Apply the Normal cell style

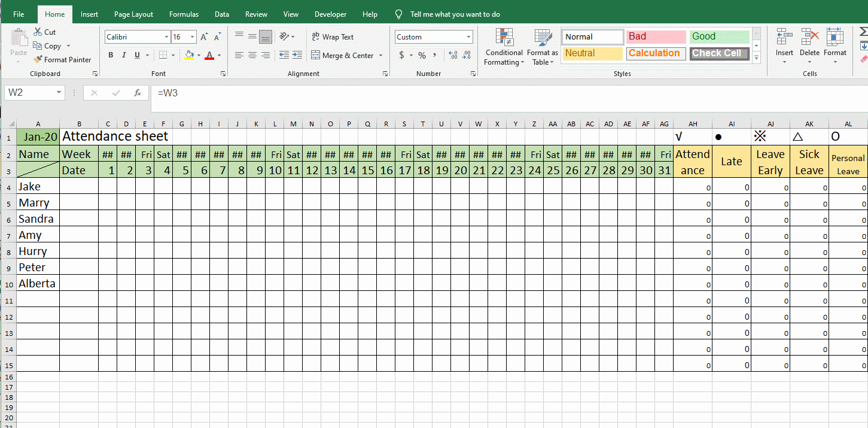point(593,37)
